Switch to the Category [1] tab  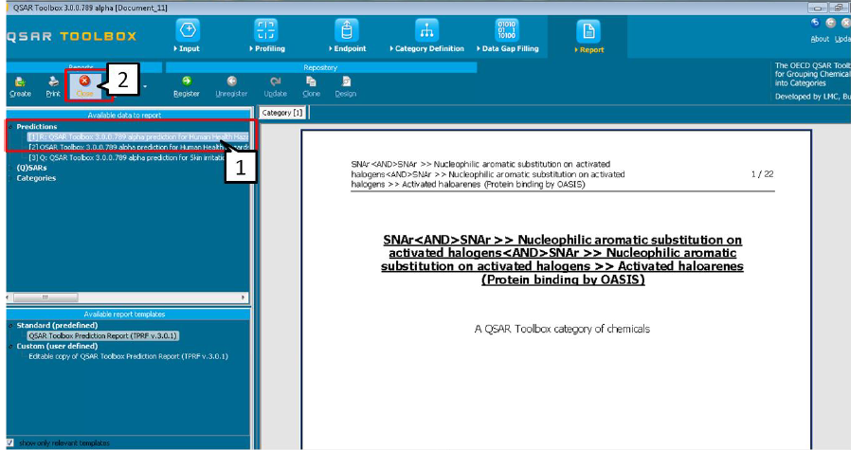click(282, 113)
